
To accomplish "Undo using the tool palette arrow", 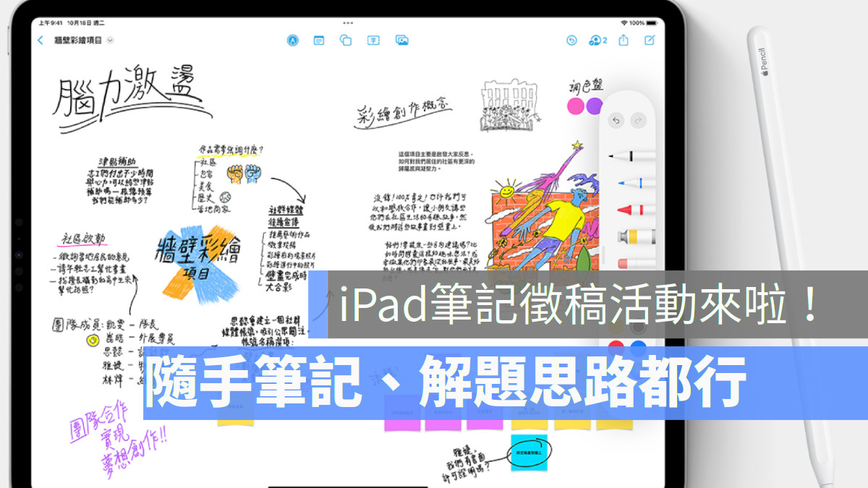I will pyautogui.click(x=616, y=121).
